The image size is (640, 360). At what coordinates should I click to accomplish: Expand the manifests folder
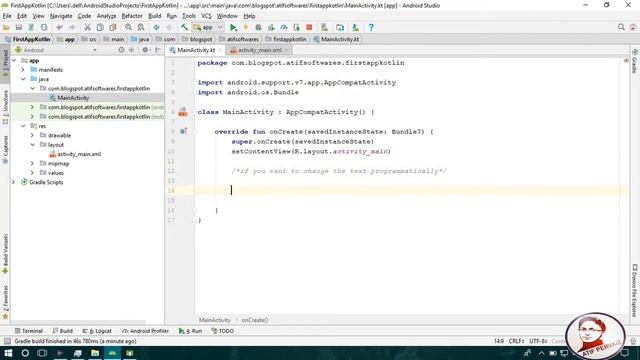(23, 70)
